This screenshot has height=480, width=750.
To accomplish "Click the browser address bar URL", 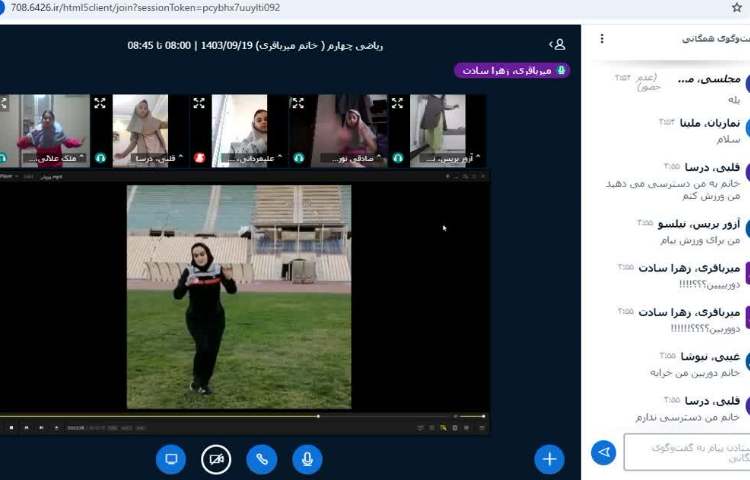I will (145, 8).
